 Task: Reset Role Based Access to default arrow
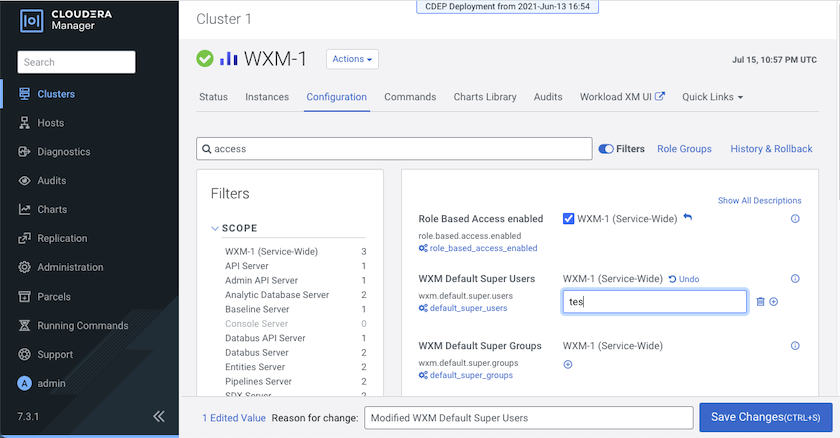(688, 218)
